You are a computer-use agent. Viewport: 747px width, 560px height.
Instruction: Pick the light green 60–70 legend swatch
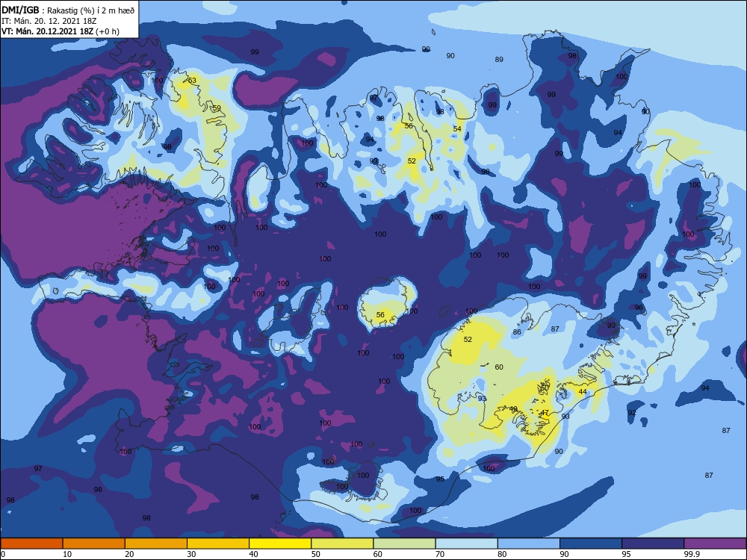click(x=404, y=544)
